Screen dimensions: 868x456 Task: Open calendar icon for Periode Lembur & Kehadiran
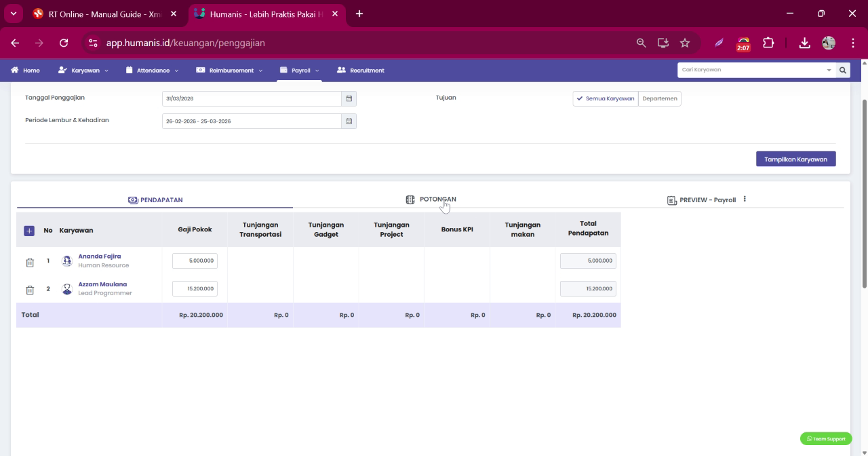(349, 121)
